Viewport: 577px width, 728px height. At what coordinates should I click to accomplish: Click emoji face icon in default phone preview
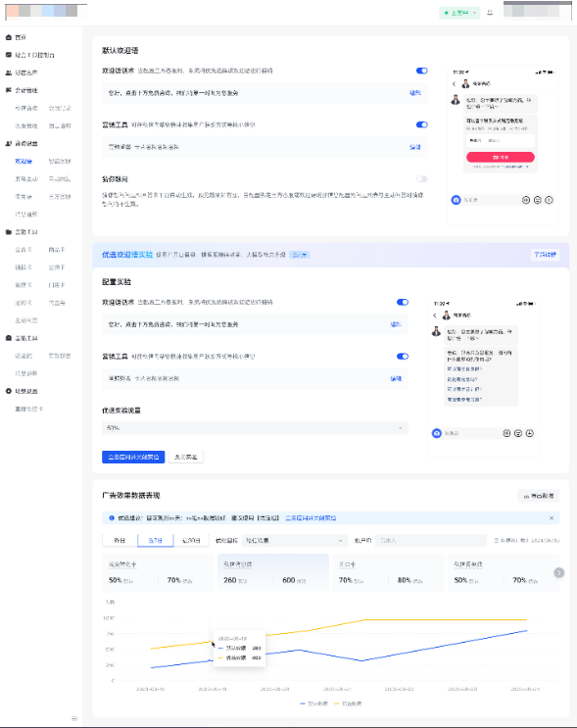(538, 200)
